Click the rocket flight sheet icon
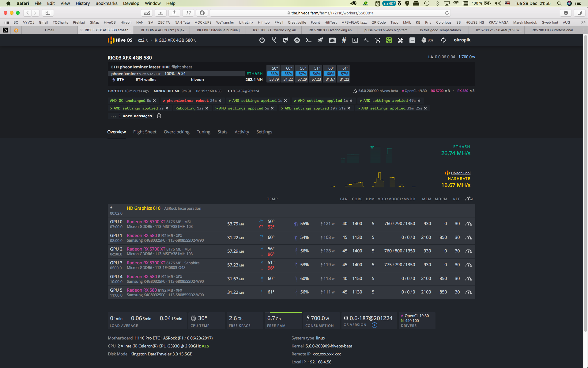The width and height of the screenshot is (588, 368). click(320, 40)
